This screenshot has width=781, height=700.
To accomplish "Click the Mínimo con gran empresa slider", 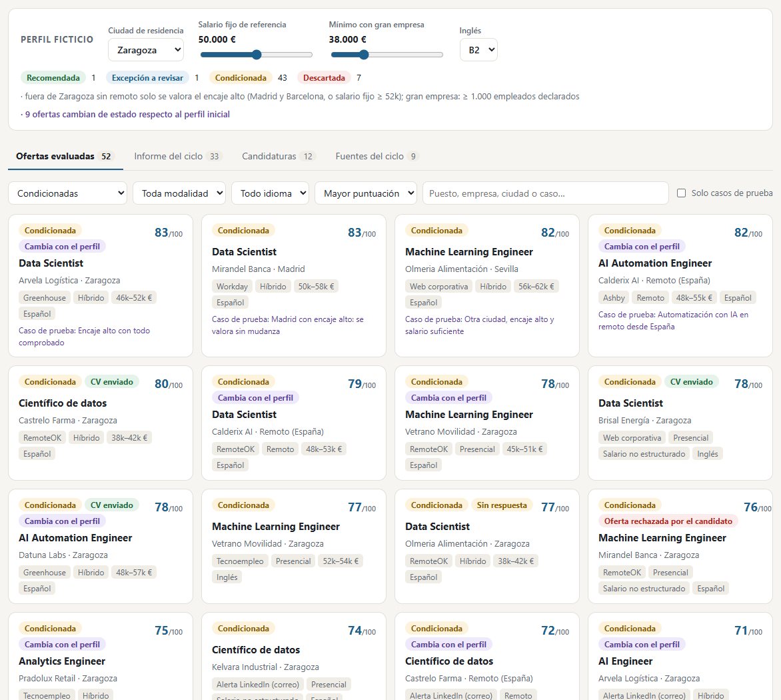I will (x=387, y=55).
